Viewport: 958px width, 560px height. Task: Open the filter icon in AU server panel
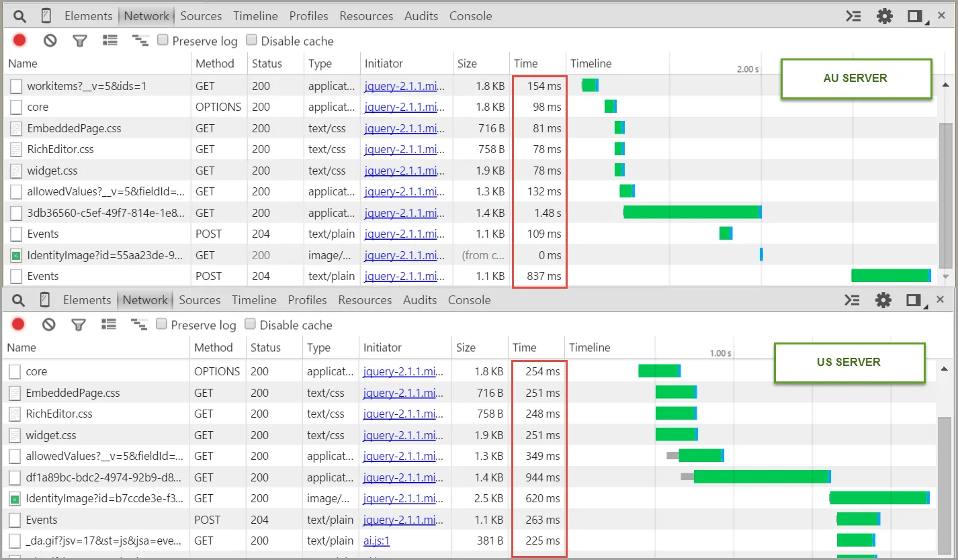coord(80,41)
